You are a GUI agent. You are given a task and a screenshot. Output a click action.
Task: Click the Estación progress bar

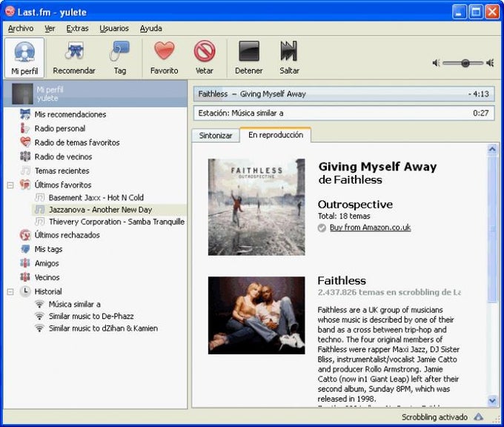pos(344,113)
